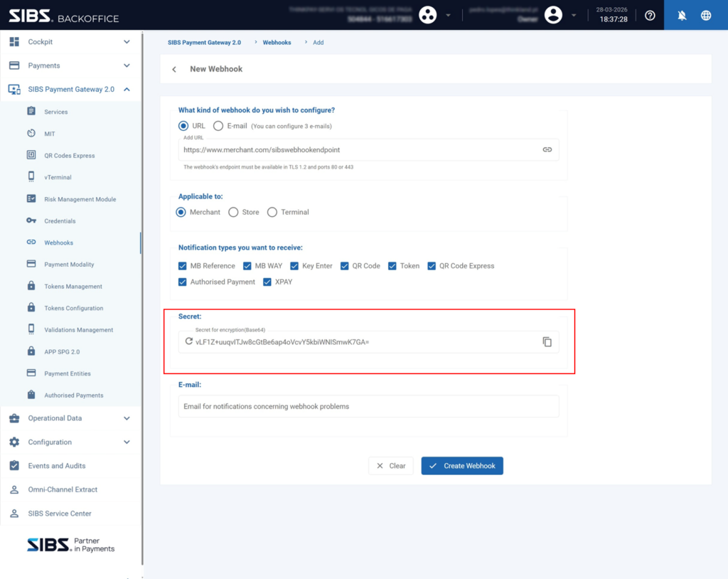Regenerate the encryption secret
Image resolution: width=728 pixels, height=579 pixels.
[x=188, y=341]
